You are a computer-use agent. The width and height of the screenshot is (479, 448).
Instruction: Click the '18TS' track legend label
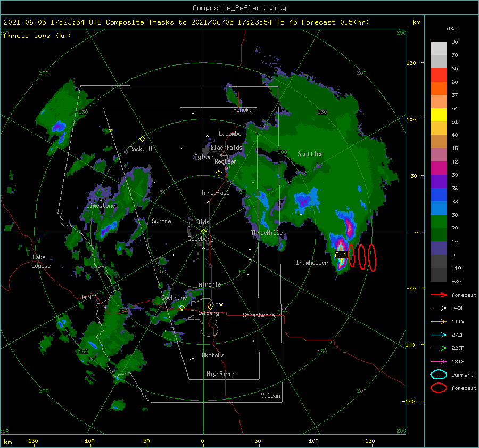458,362
